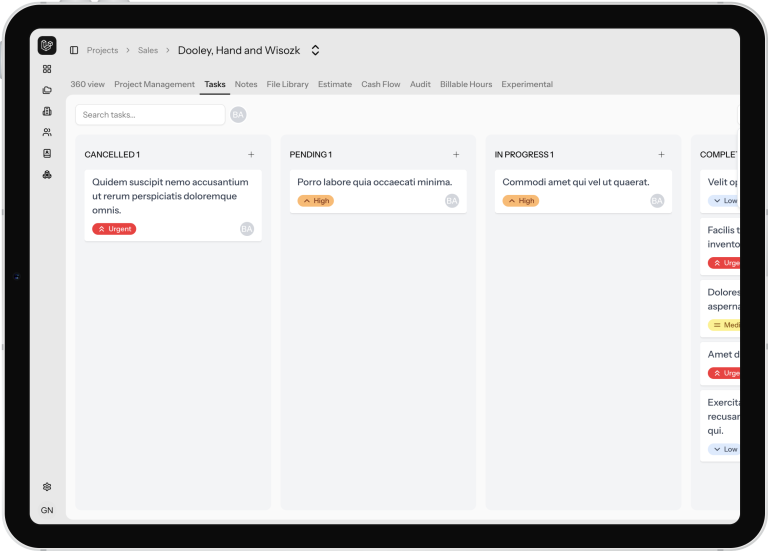
Task: Open the dashboard grid icon in sidebar
Action: tap(47, 69)
